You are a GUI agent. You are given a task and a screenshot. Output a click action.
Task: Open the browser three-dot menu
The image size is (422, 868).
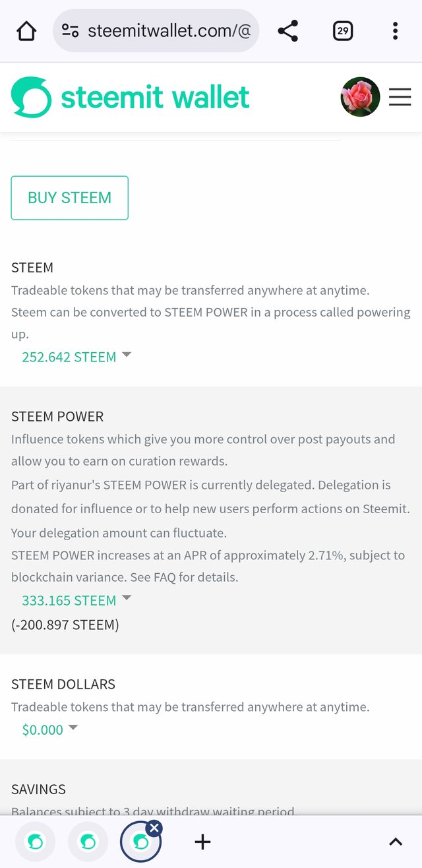pos(395,31)
